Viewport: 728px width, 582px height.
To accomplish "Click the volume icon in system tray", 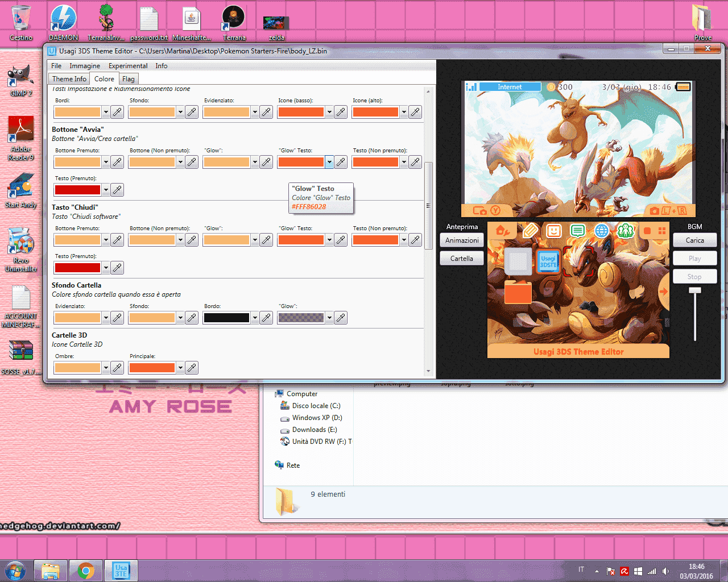I will click(x=665, y=571).
